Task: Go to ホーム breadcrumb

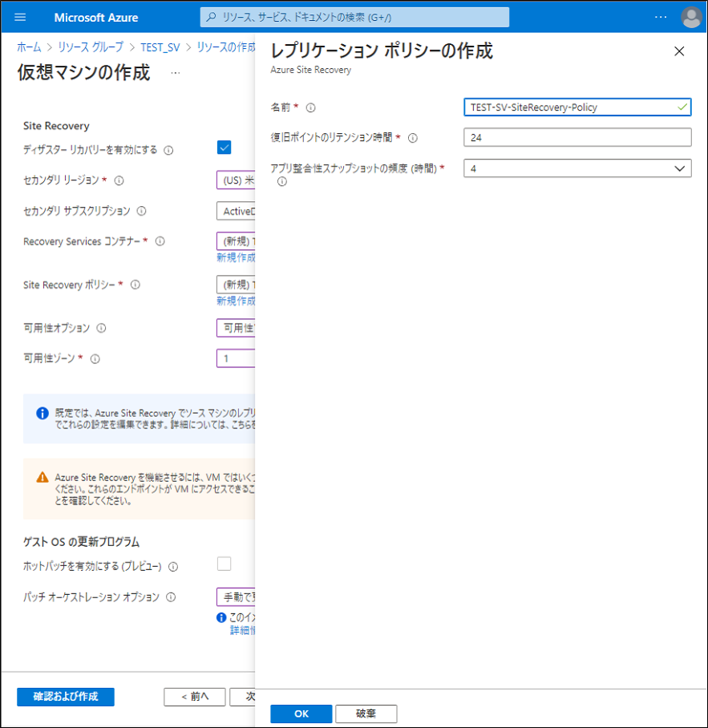Action: click(x=29, y=47)
